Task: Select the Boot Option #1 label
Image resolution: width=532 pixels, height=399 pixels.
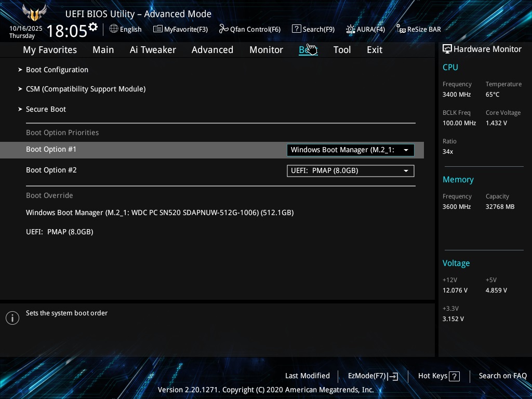Action: click(51, 149)
